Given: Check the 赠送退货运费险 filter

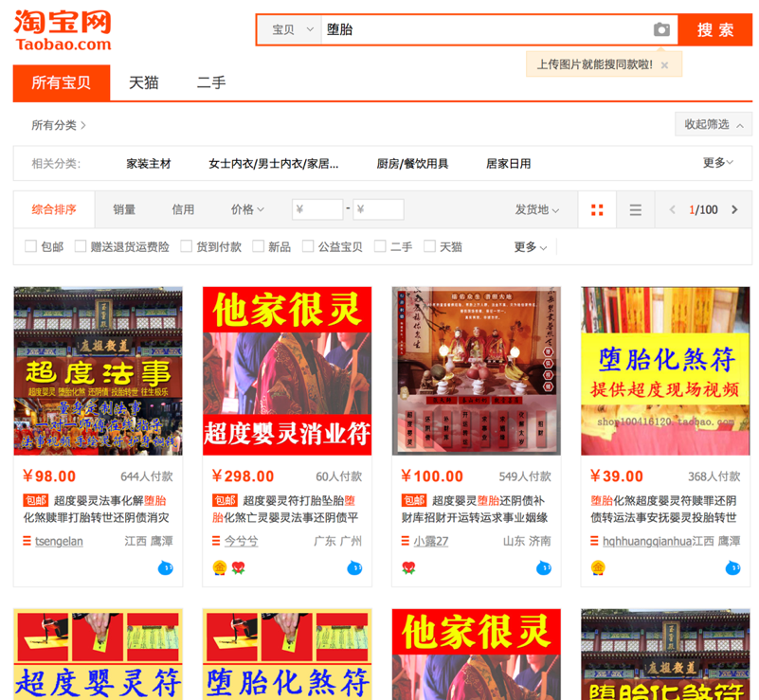Looking at the screenshot, I should pos(81,246).
